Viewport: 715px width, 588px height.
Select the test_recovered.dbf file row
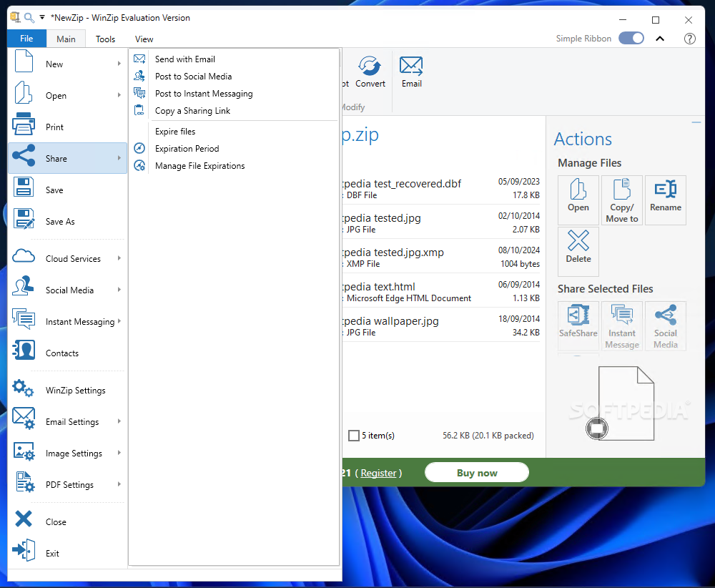(x=441, y=188)
